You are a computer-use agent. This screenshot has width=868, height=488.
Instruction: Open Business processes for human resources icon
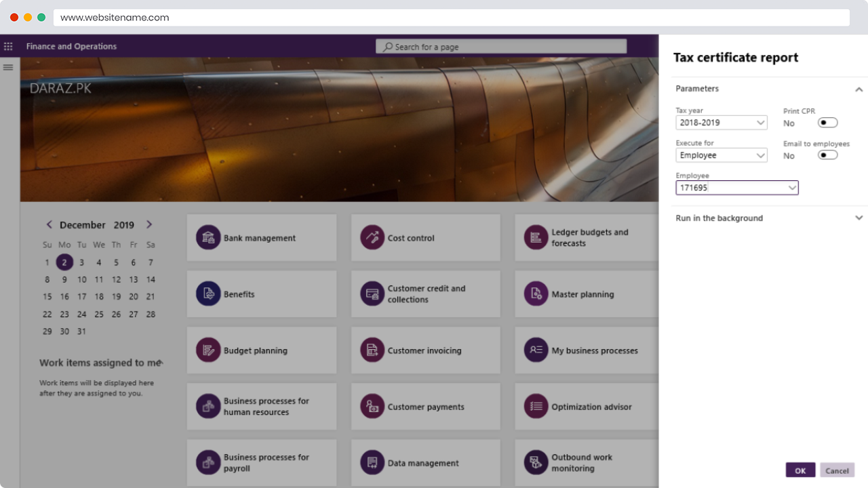click(208, 407)
